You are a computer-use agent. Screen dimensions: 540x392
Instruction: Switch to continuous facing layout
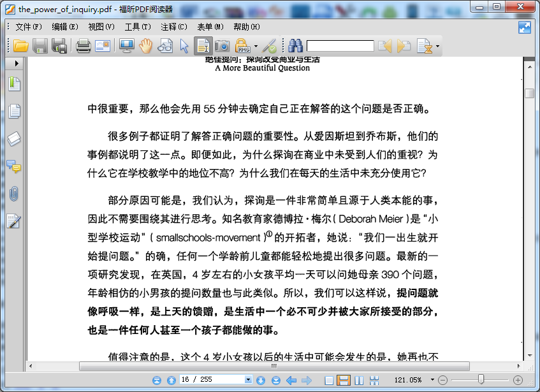point(374,380)
